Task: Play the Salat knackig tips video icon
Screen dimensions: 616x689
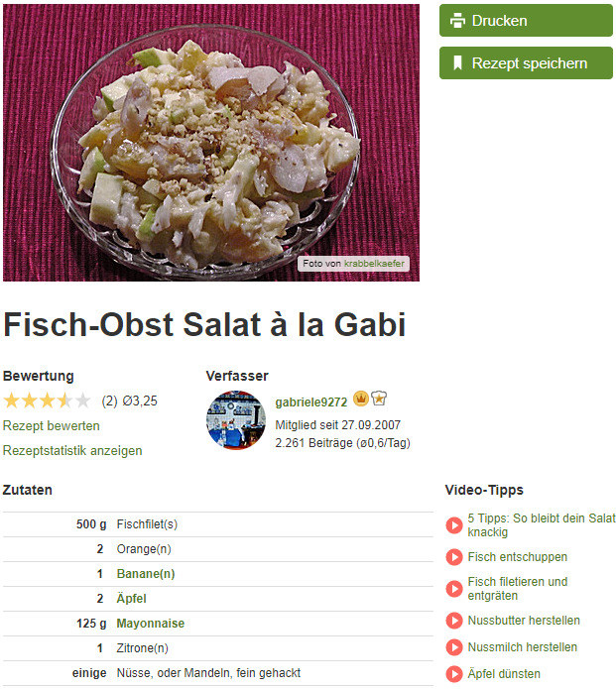Action: tap(454, 525)
